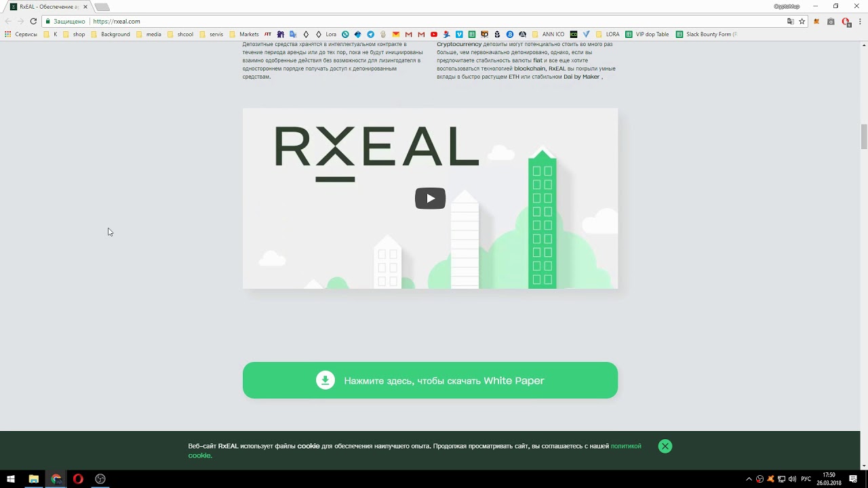This screenshot has height=488, width=868.
Task: Close the RxEAL tab
Action: [x=85, y=7]
